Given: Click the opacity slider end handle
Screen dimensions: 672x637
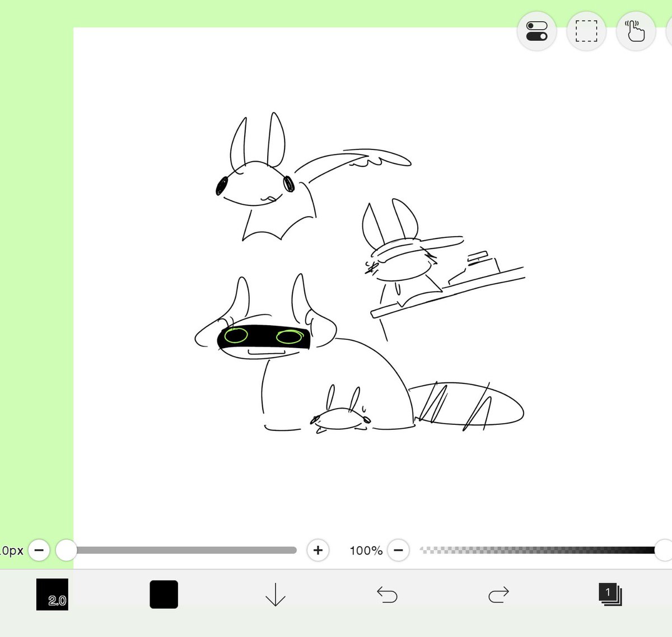Looking at the screenshot, I should tap(664, 550).
